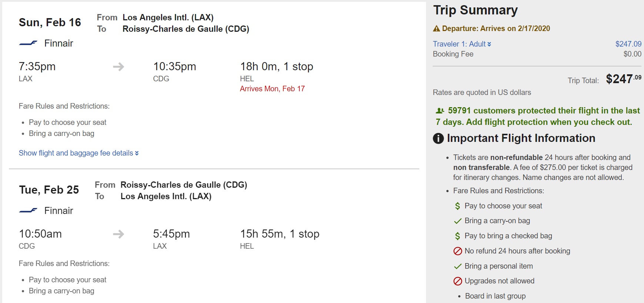Image resolution: width=644 pixels, height=303 pixels.
Task: Click the Finnair logo on the Feb 16 flight
Action: (28, 43)
